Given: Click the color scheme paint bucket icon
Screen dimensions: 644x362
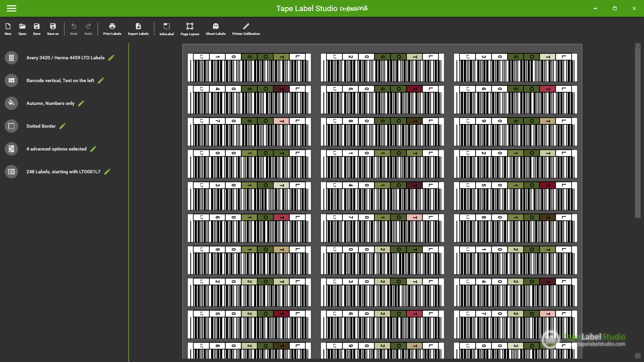Looking at the screenshot, I should [x=11, y=103].
